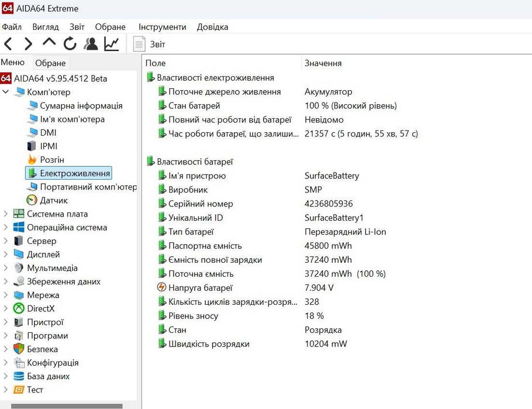Click the user silhouette toolbar icon
532x409 pixels.
[x=91, y=44]
